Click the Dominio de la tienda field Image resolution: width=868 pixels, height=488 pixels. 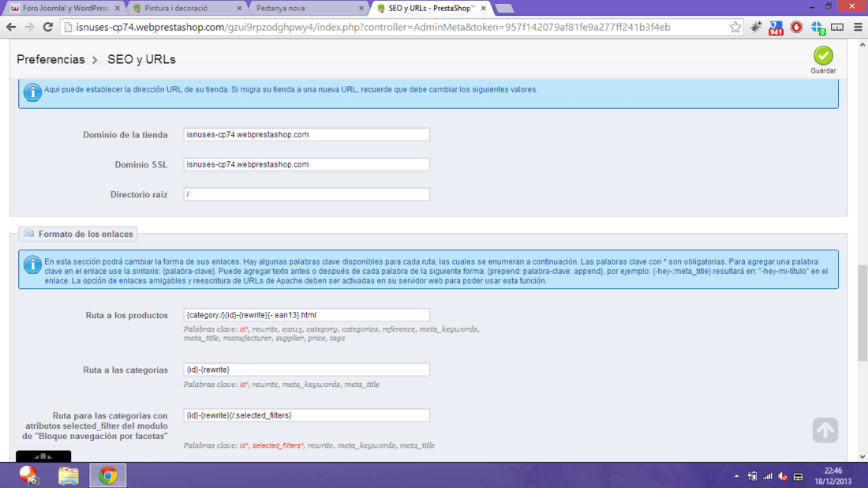307,134
